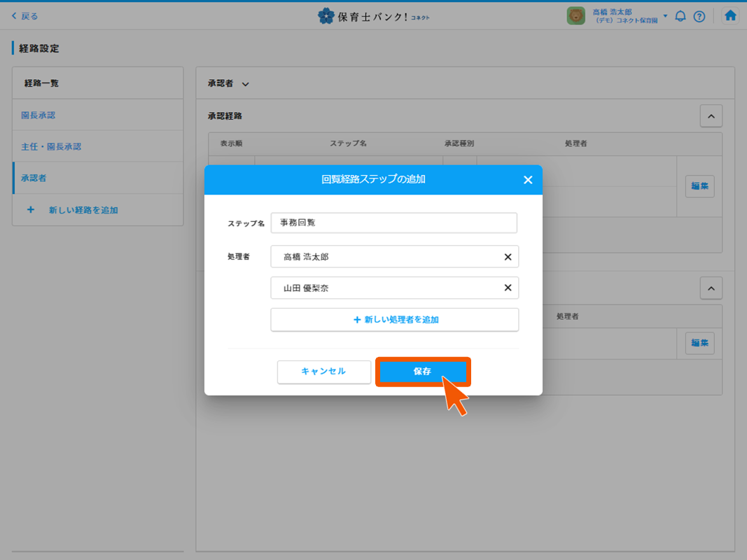Viewport: 747px width, 560px height.
Task: Remove 高橋 浩太郎 from processors
Action: pos(508,257)
